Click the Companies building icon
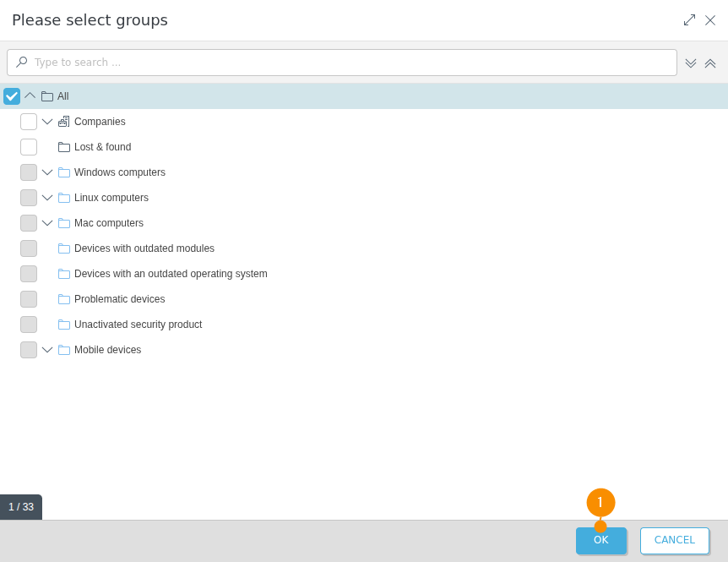This screenshot has width=728, height=562. (64, 122)
